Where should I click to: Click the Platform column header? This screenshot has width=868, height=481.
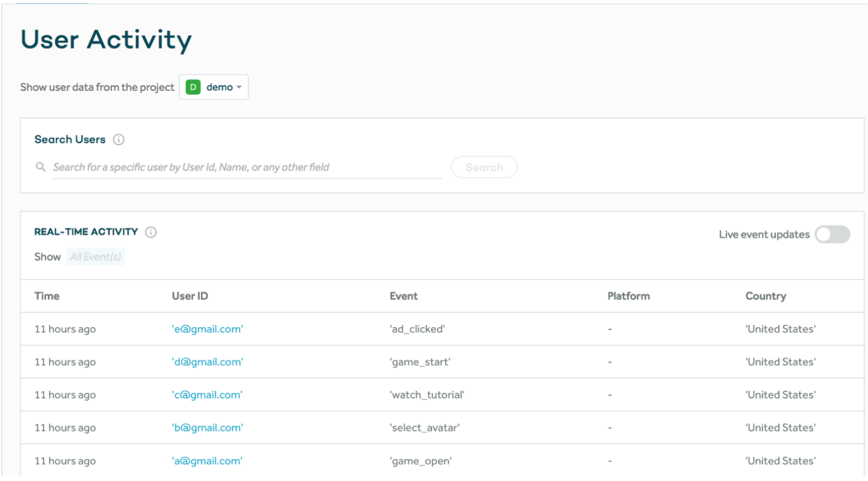[x=628, y=296]
